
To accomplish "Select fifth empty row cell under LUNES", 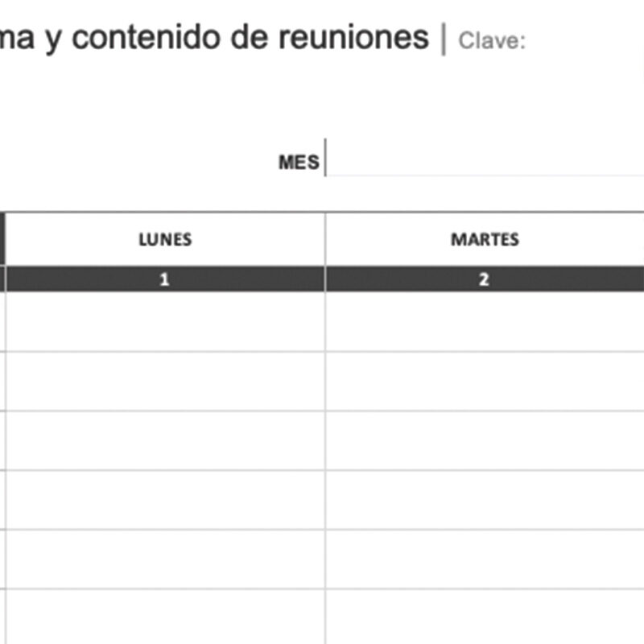I will [165, 559].
